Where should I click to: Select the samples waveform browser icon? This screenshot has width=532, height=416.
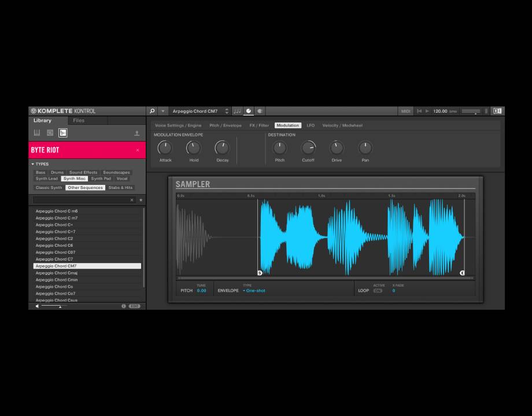pos(63,133)
